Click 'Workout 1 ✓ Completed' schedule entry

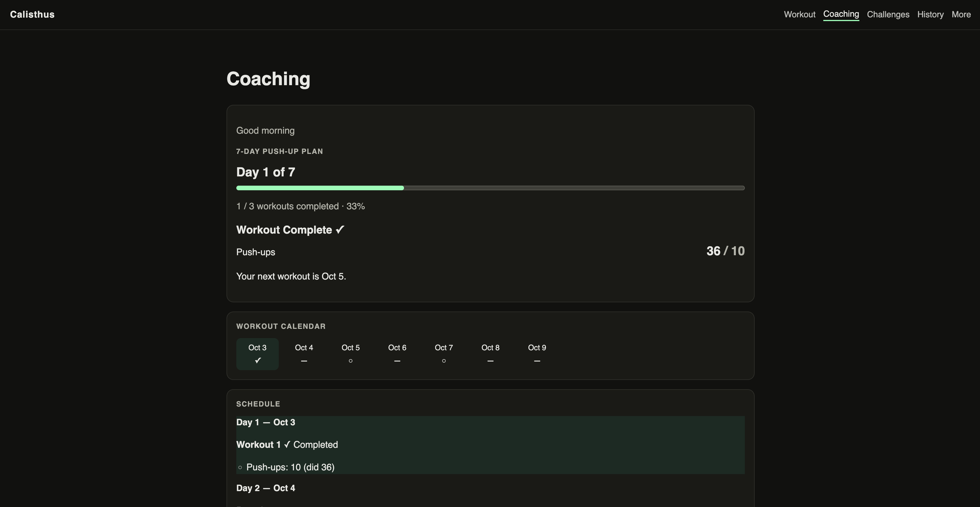[x=287, y=445]
